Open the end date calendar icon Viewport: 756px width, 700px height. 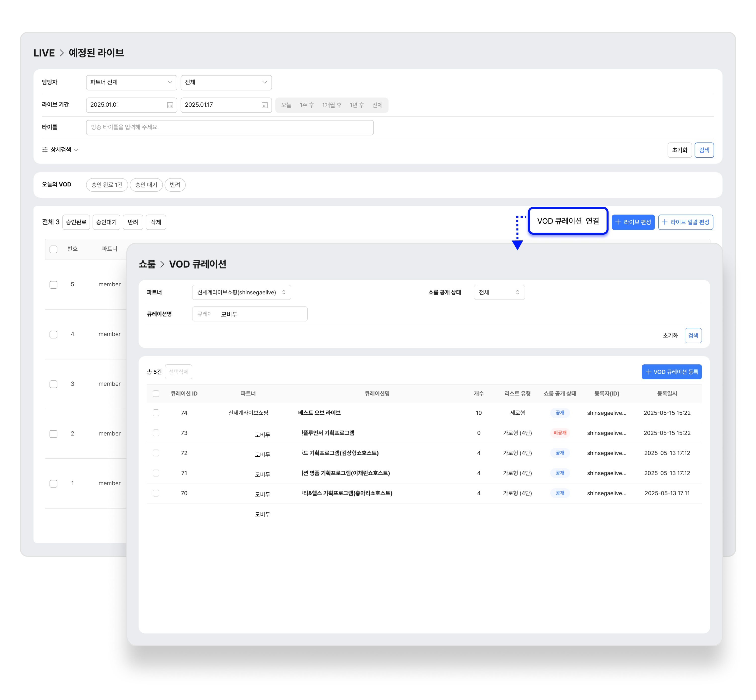point(265,105)
